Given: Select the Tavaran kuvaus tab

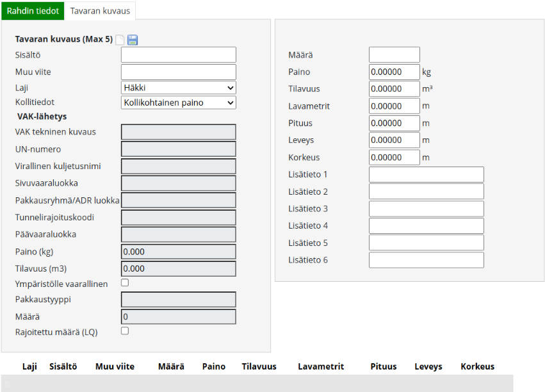Looking at the screenshot, I should click(x=100, y=11).
